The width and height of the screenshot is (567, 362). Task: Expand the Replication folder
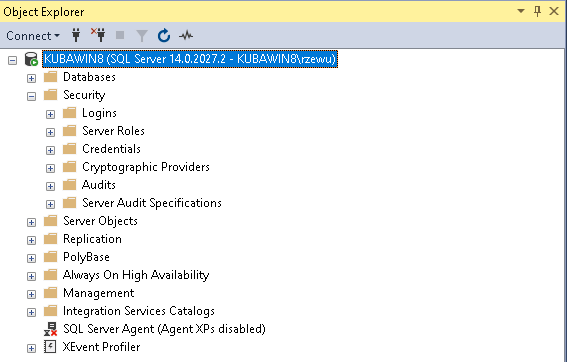(x=31, y=240)
